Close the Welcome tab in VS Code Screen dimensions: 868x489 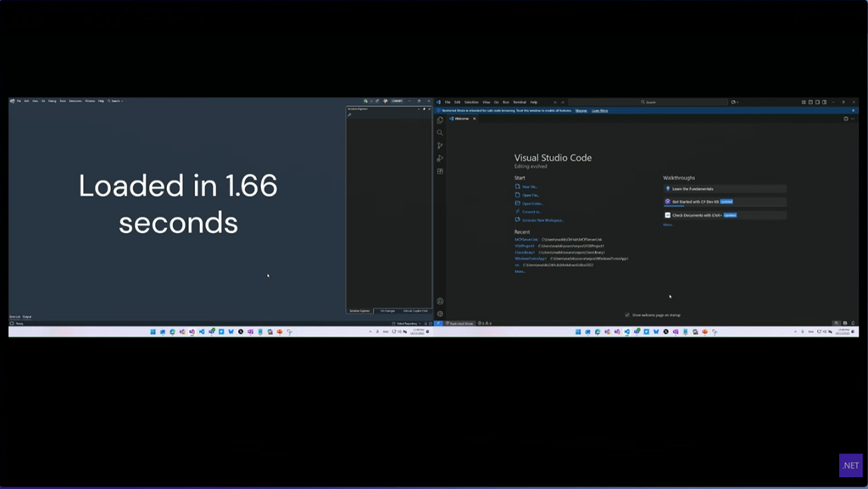tap(475, 119)
